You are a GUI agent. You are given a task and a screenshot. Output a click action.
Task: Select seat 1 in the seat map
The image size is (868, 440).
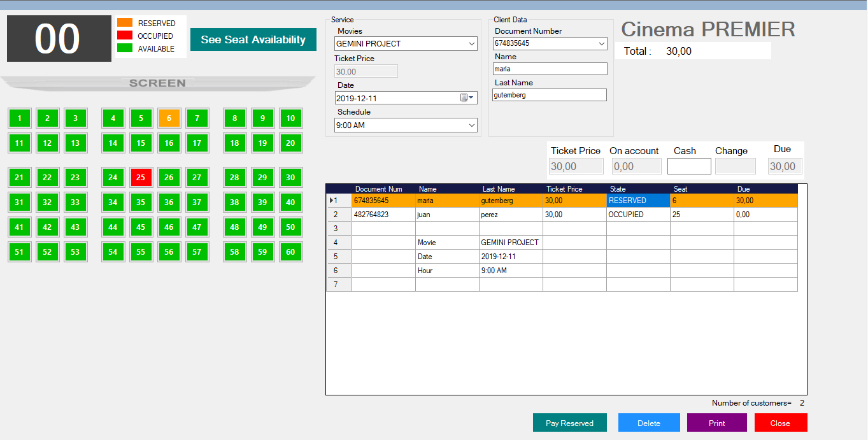19,118
